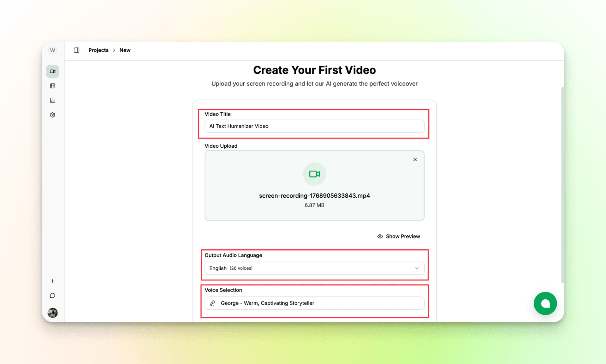Go to the Projects breadcrumb

98,50
